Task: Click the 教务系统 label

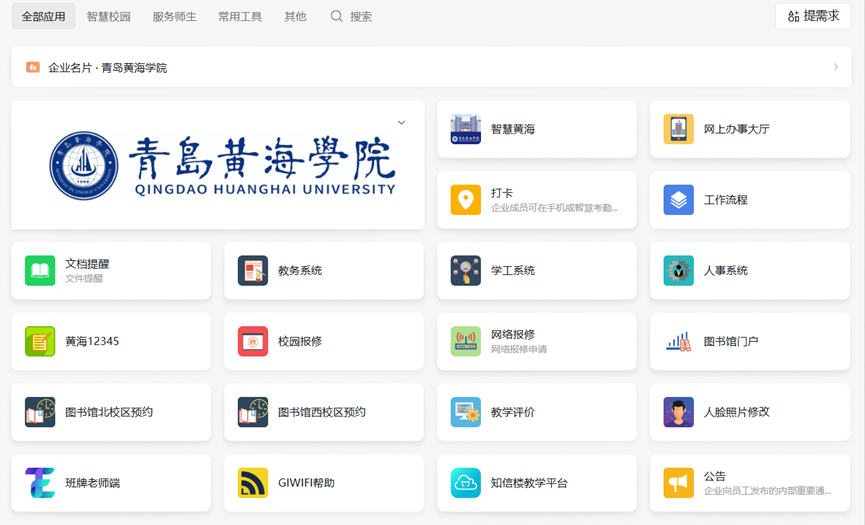Action: (x=300, y=270)
